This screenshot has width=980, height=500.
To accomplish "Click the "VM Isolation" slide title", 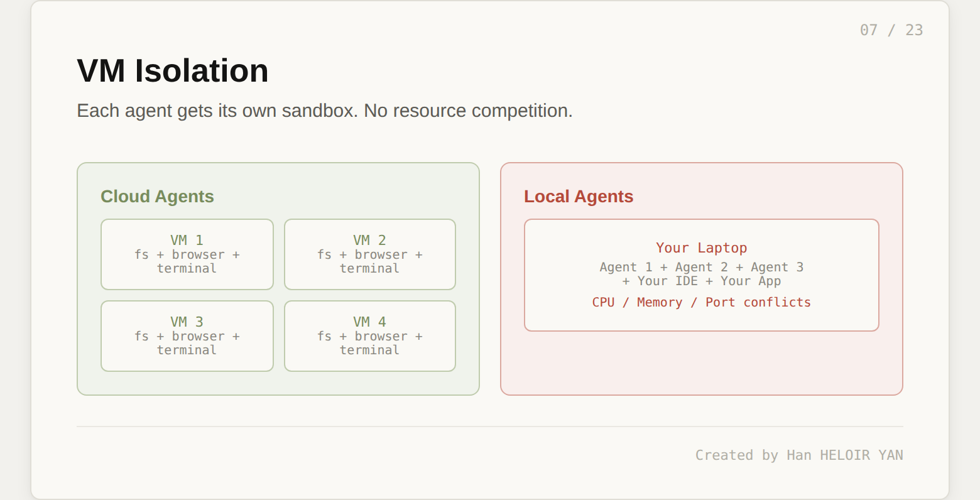I will point(172,70).
